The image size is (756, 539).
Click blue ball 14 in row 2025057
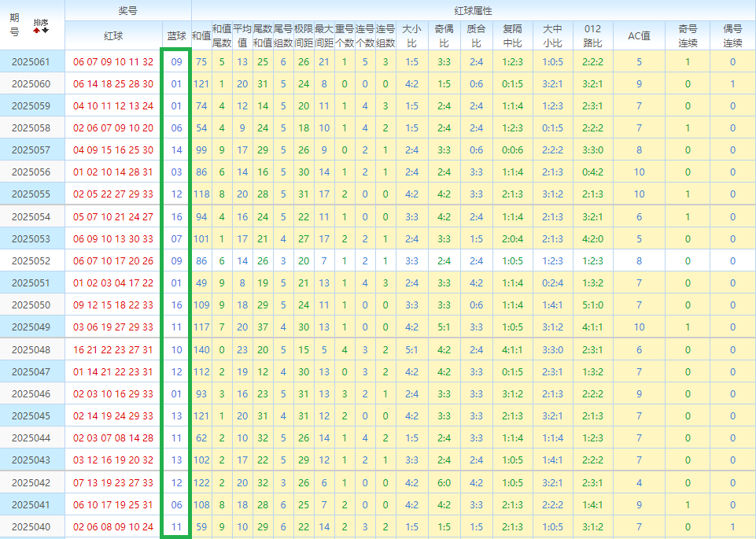tap(176, 150)
